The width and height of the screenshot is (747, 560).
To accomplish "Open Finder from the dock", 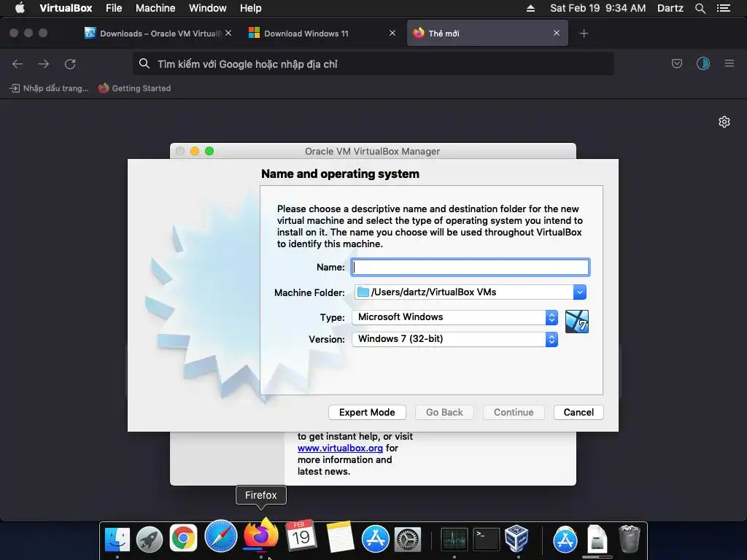I will [117, 539].
